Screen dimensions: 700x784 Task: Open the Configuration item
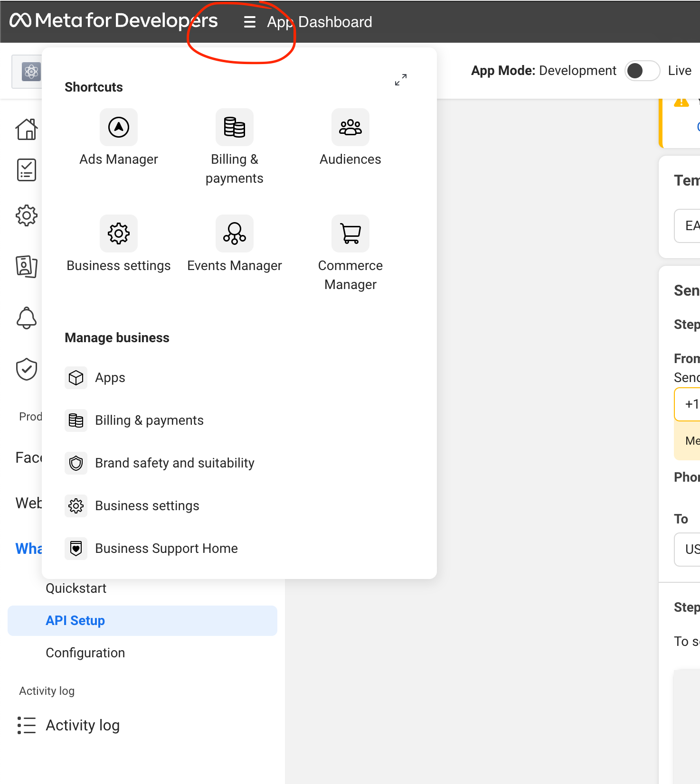point(85,653)
